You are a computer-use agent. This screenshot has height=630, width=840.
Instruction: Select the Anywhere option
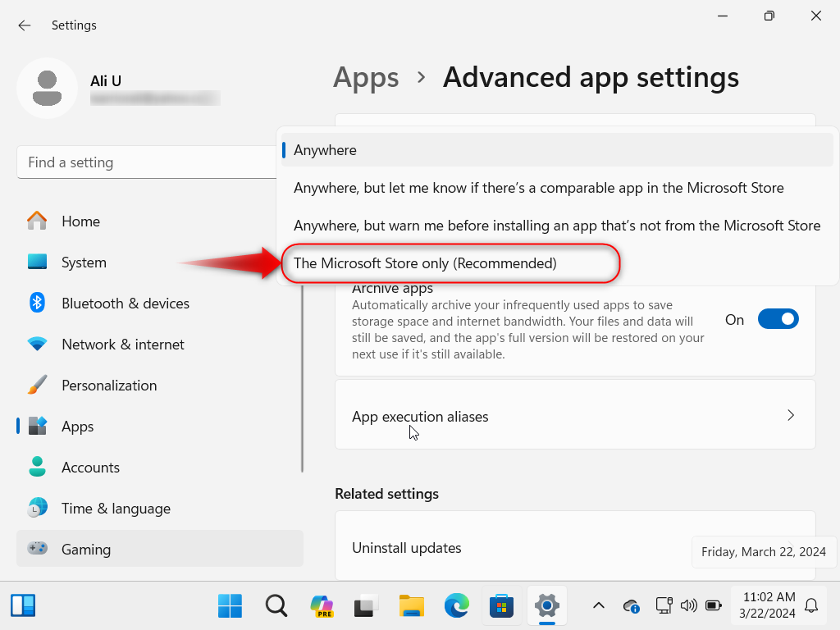click(x=557, y=150)
